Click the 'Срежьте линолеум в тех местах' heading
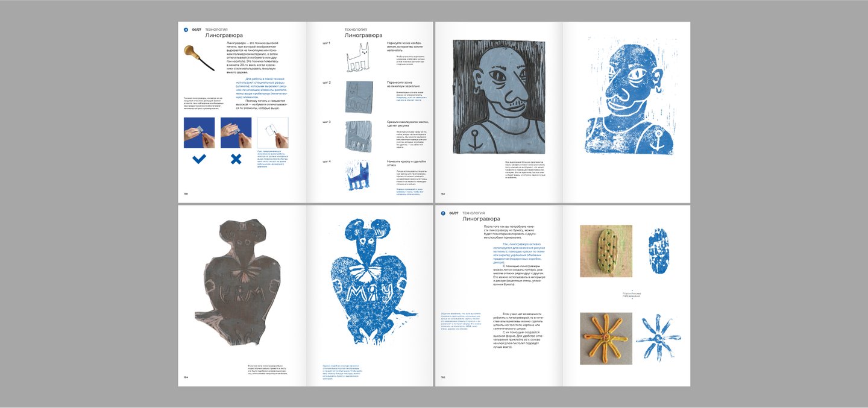This screenshot has height=408, width=868. (407, 124)
